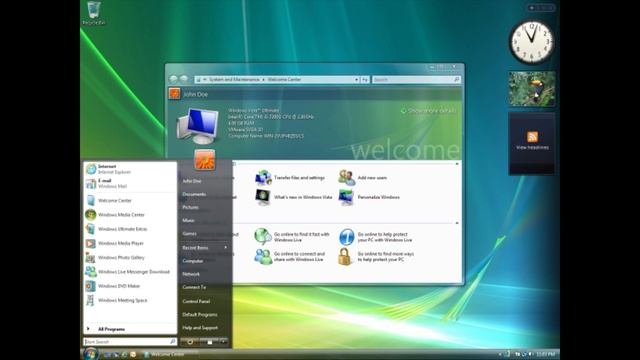Click the Personalize Windows icon

pyautogui.click(x=347, y=197)
